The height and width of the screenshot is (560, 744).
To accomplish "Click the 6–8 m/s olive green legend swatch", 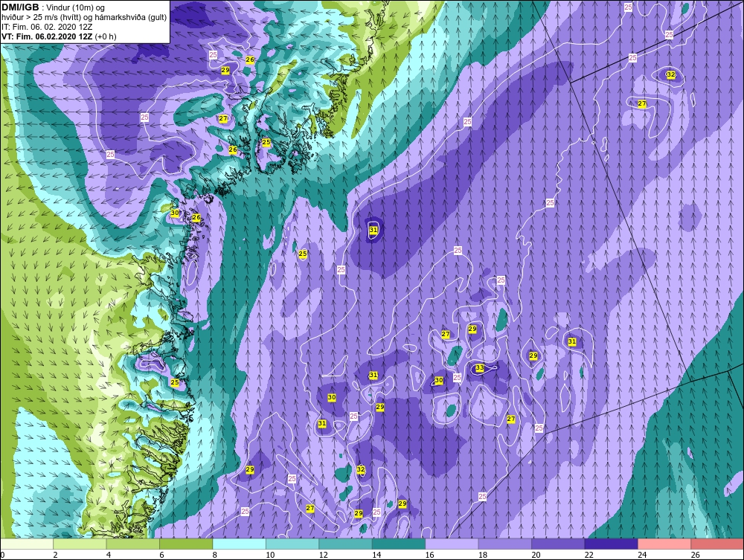I will (187, 544).
